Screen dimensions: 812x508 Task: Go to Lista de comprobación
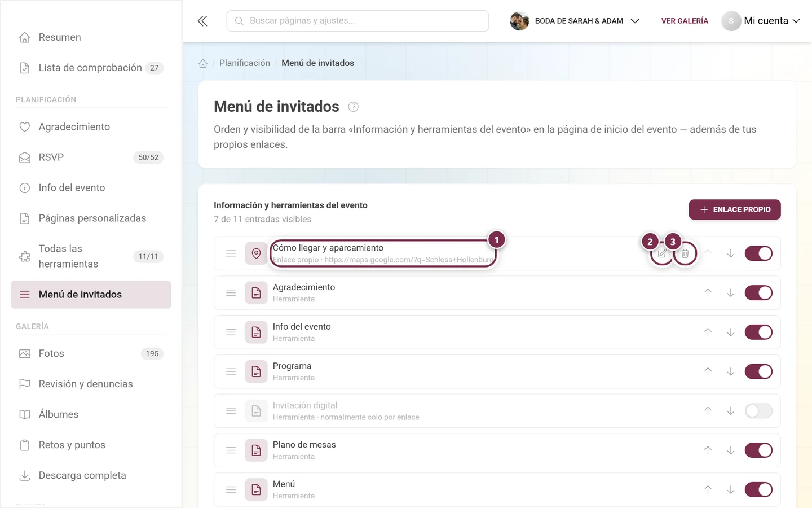pos(91,68)
